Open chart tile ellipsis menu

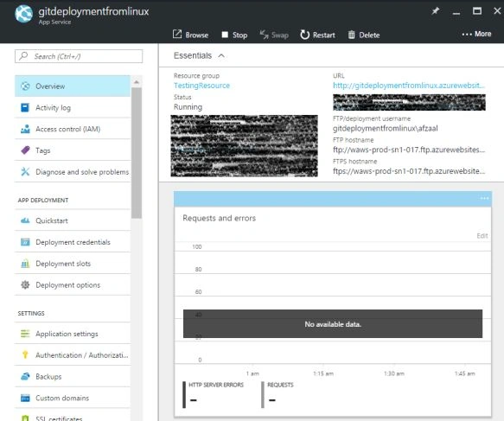pos(484,198)
